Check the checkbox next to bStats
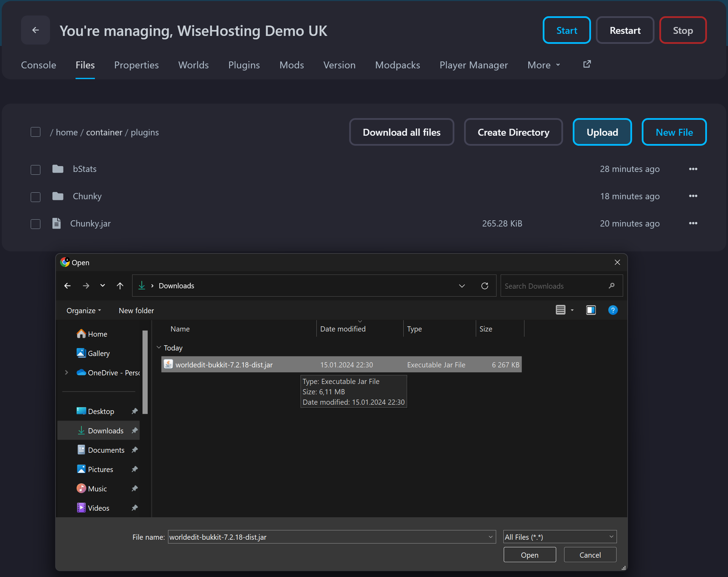 point(36,170)
